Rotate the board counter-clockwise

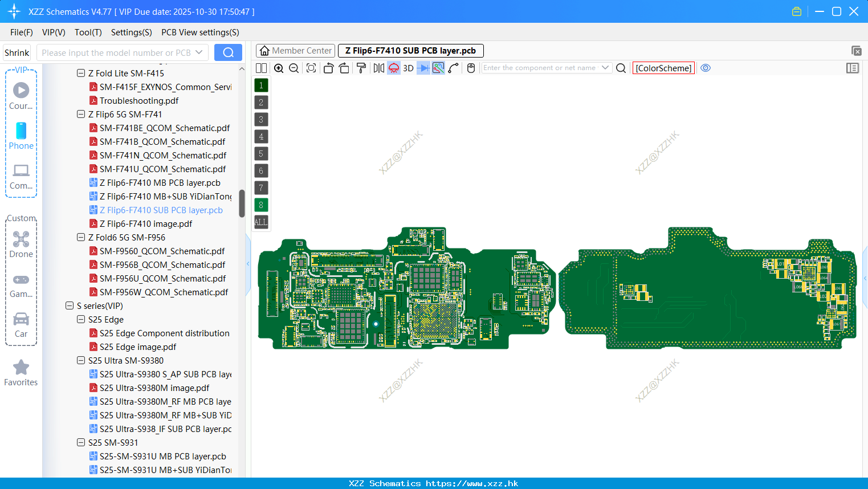[x=328, y=68]
